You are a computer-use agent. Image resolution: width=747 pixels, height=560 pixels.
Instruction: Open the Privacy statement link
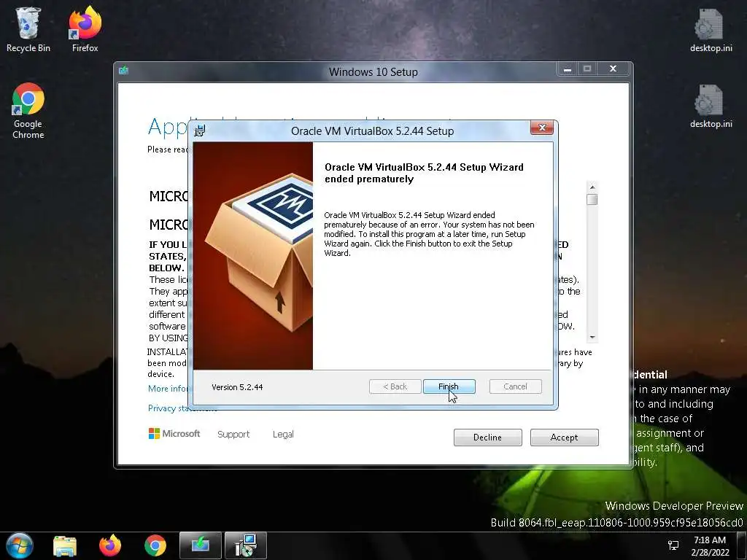(169, 408)
